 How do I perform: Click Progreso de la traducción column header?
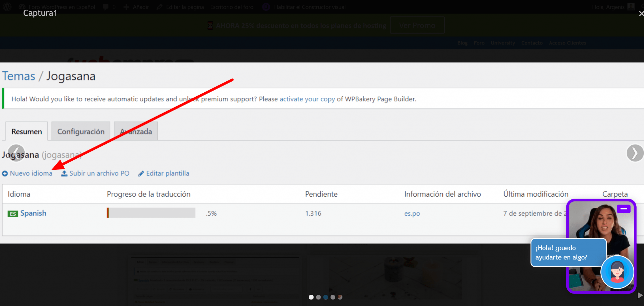tap(149, 194)
